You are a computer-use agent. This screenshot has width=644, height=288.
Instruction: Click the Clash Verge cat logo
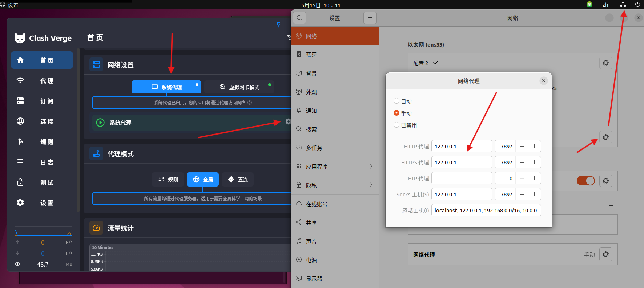[20, 38]
